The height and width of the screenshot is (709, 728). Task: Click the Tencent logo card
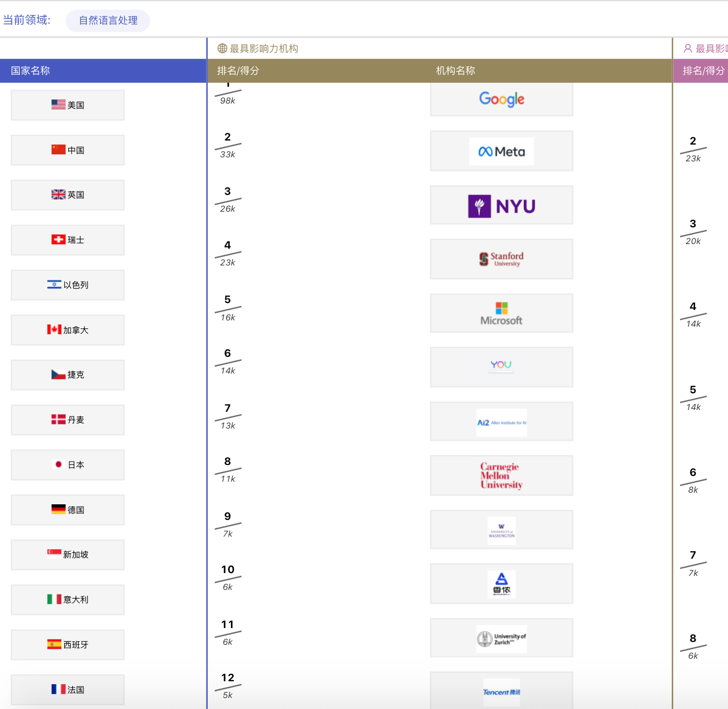click(501, 691)
